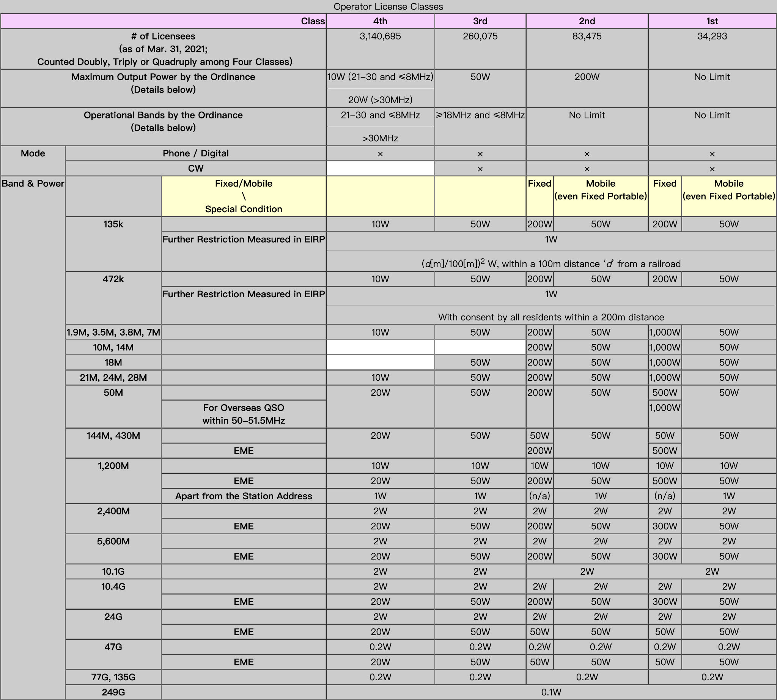Screen dimensions: 777x700
Task: Click the '>30MHz' operational band cell
Action: (380, 138)
